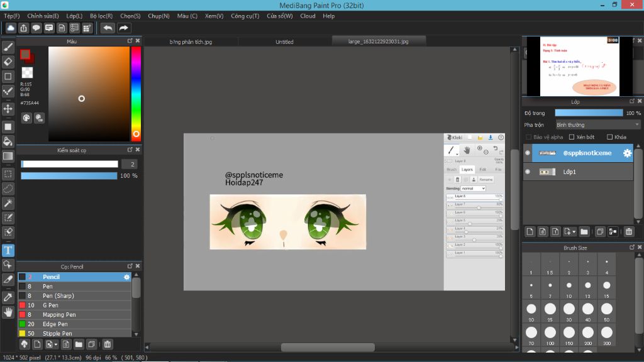Expand the add-layer dropdown arrow in layer panel

click(x=574, y=232)
